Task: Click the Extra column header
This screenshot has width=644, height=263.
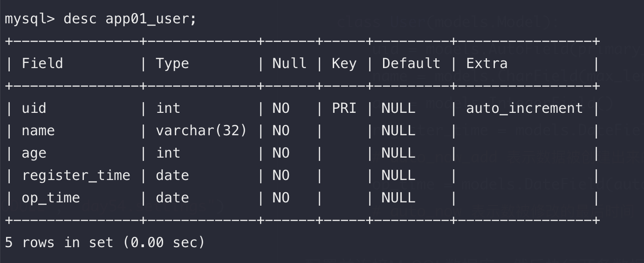Action: (487, 63)
